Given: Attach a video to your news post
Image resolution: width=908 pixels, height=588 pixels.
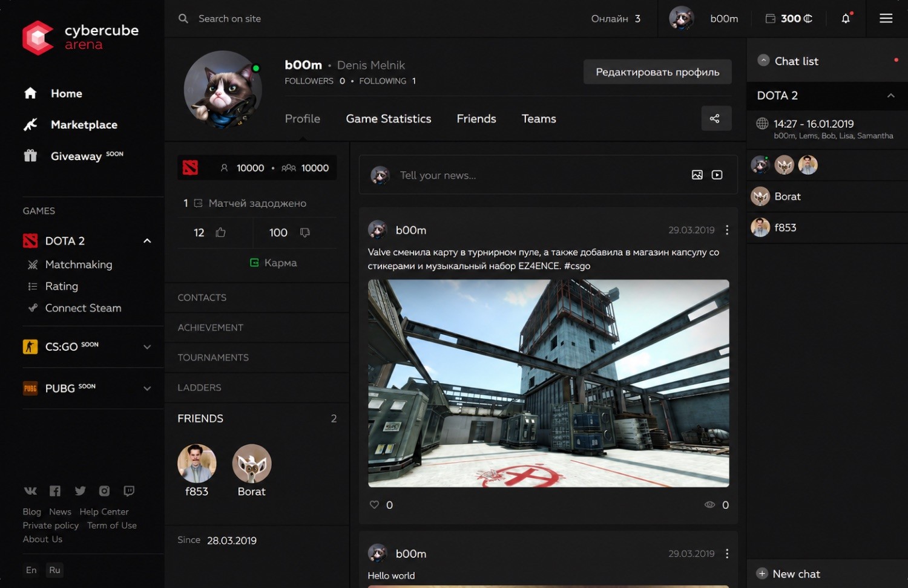Looking at the screenshot, I should (x=717, y=175).
